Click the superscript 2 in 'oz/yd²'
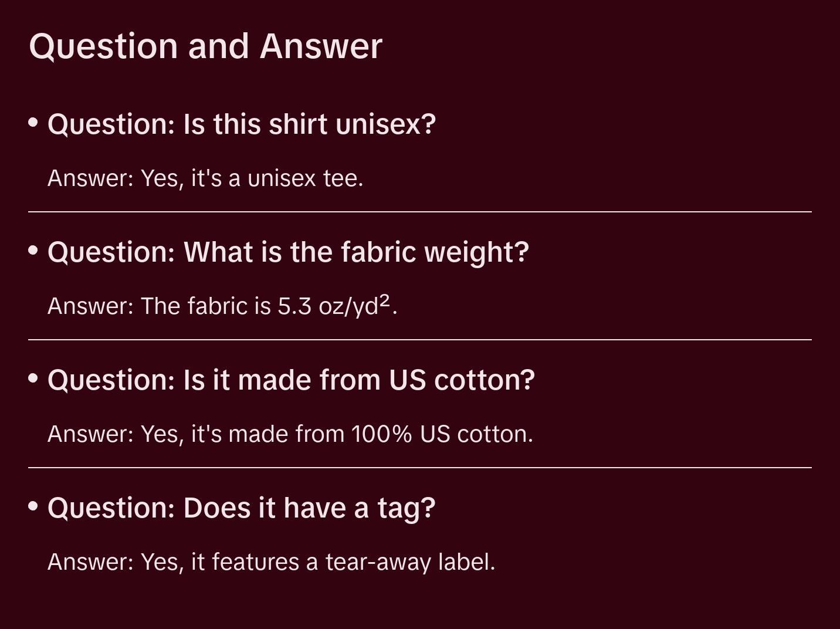840x629 pixels. point(385,300)
